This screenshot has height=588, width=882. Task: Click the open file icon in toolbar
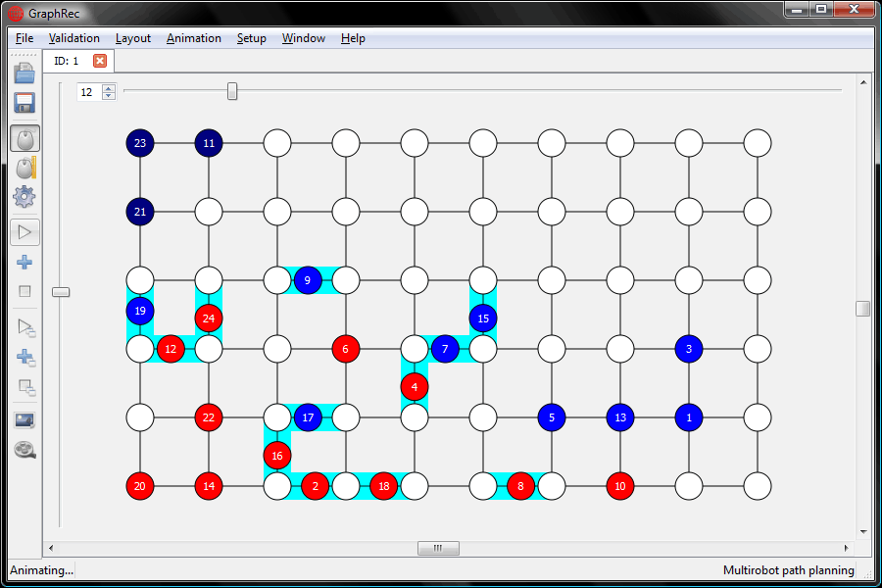[x=24, y=73]
